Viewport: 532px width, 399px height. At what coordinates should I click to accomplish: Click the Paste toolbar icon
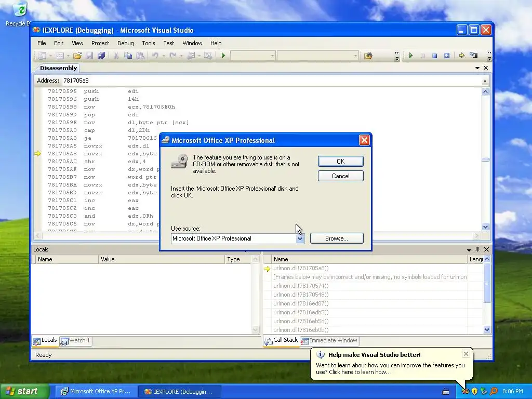140,55
